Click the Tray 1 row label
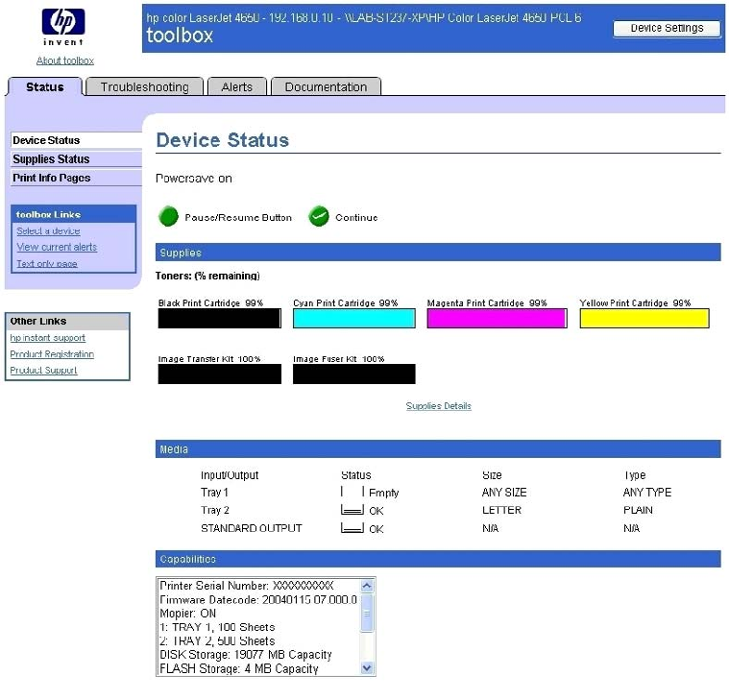This screenshot has height=700, width=729. [x=214, y=492]
